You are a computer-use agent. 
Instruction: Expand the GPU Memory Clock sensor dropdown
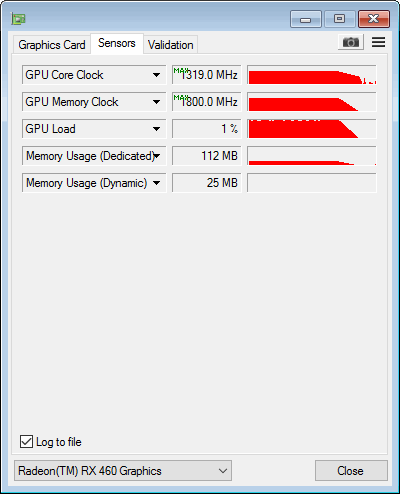156,102
